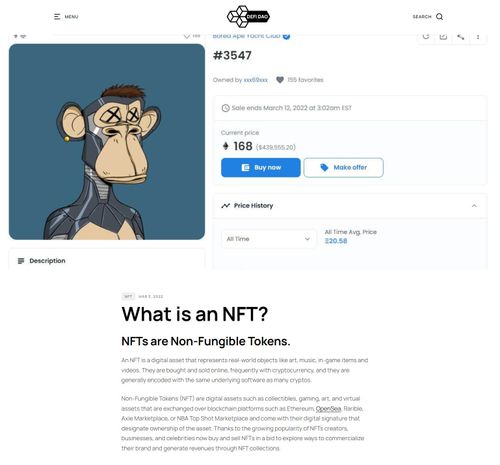Click the MENU label
This screenshot has width=500, height=465.
pyautogui.click(x=71, y=17)
